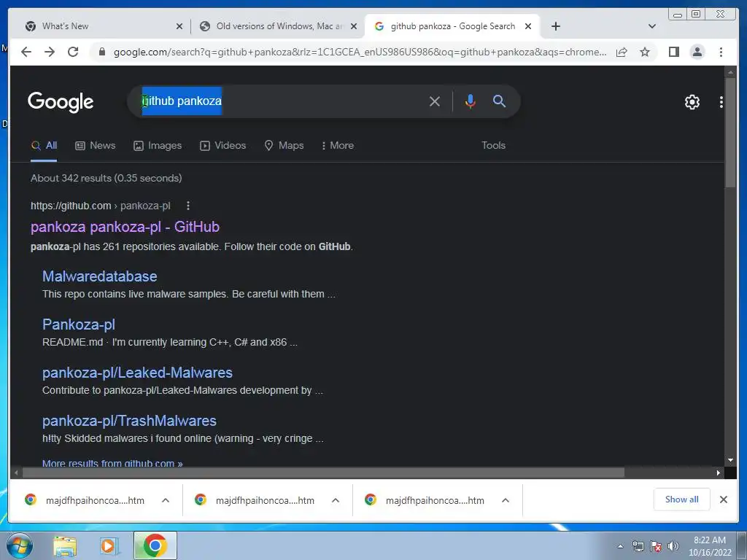The width and height of the screenshot is (747, 560).
Task: Submit search with the magnifier icon
Action: click(499, 101)
